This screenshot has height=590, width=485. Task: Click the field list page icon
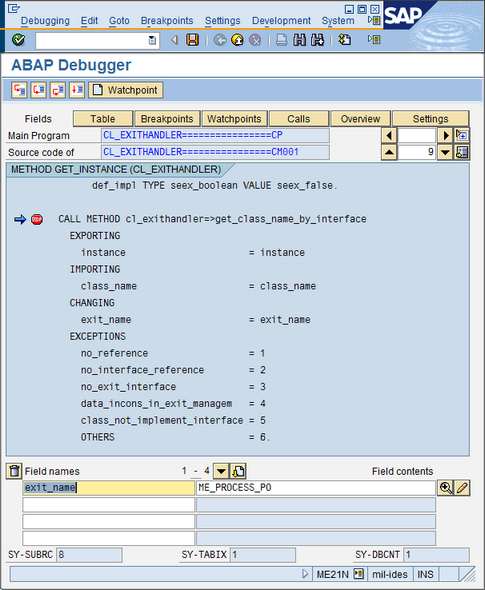pos(238,471)
